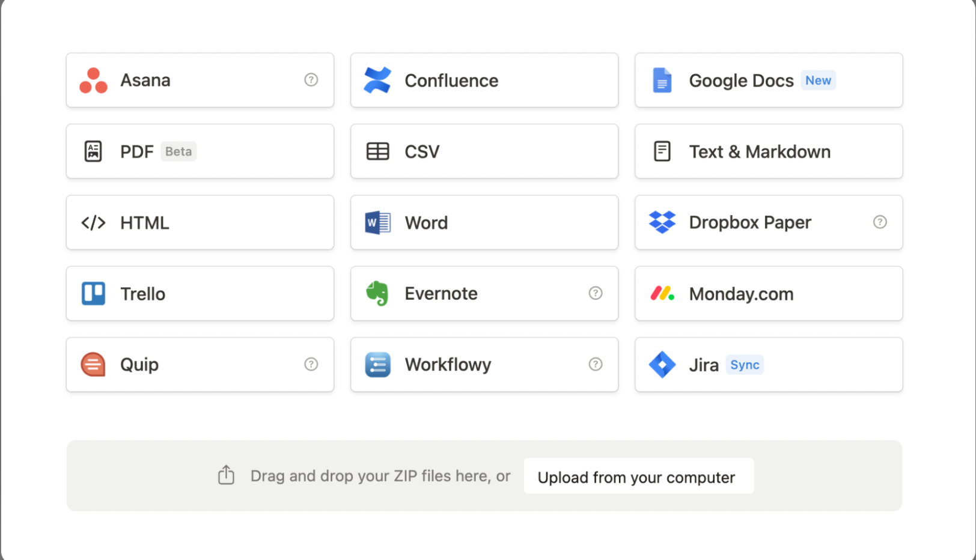Screen dimensions: 976x560
Task: Click the Dropbox Paper logo icon
Action: tap(662, 222)
